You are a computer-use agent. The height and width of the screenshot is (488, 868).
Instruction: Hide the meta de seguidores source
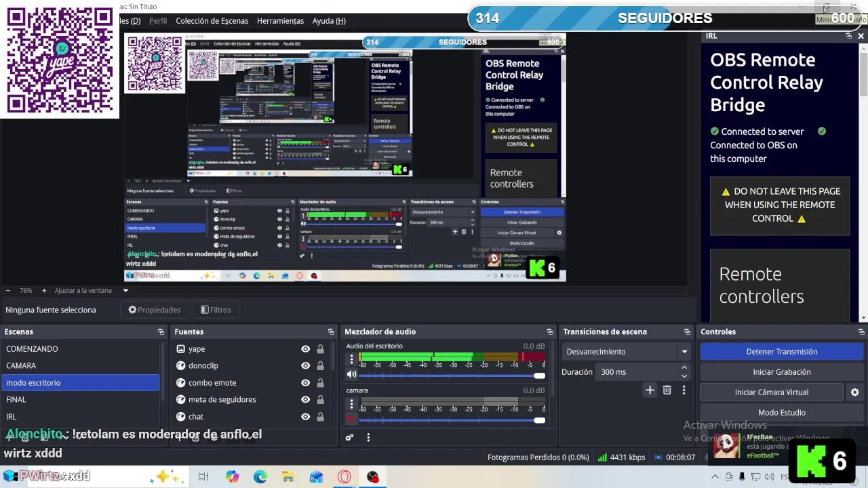click(x=305, y=400)
